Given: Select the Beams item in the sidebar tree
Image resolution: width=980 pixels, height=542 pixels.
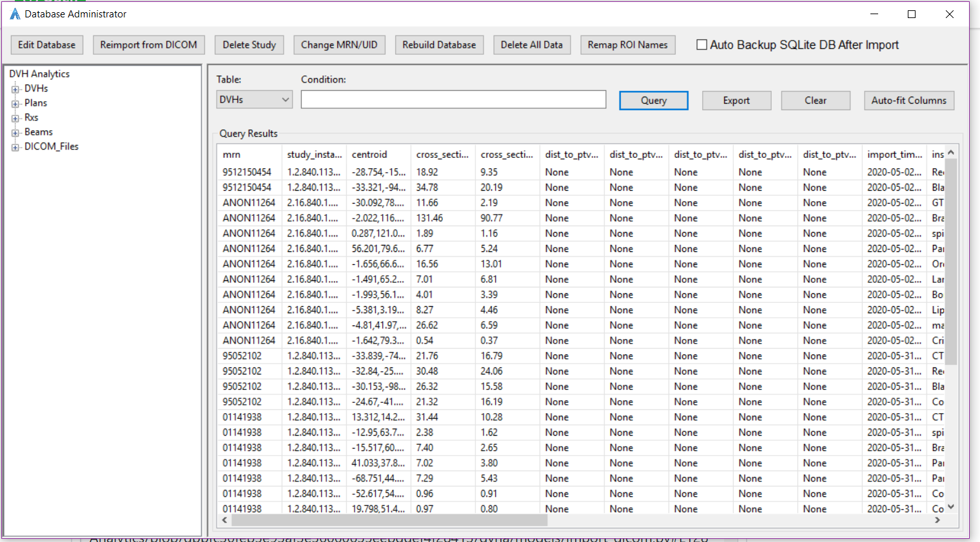Looking at the screenshot, I should (38, 131).
